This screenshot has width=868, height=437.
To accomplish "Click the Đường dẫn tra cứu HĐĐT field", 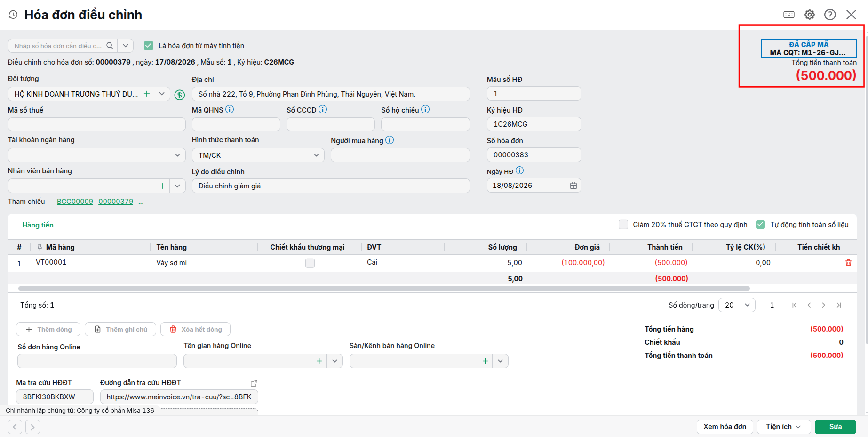I will (179, 397).
